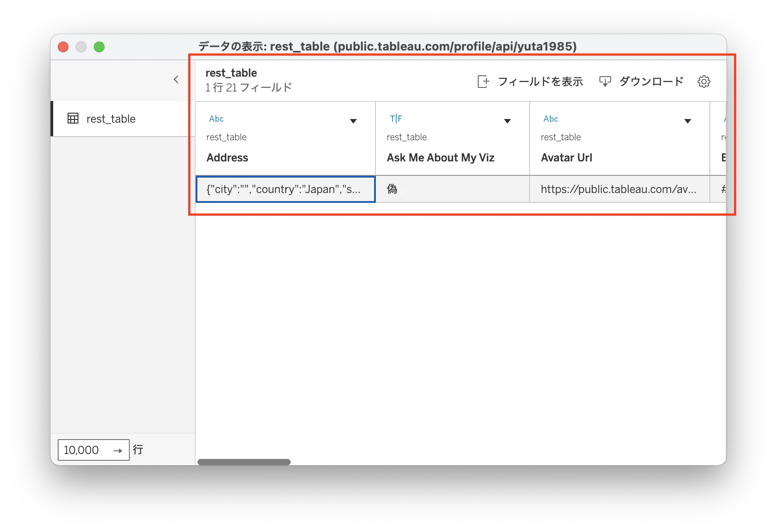Open the settings gear icon
777x532 pixels.
tap(704, 82)
